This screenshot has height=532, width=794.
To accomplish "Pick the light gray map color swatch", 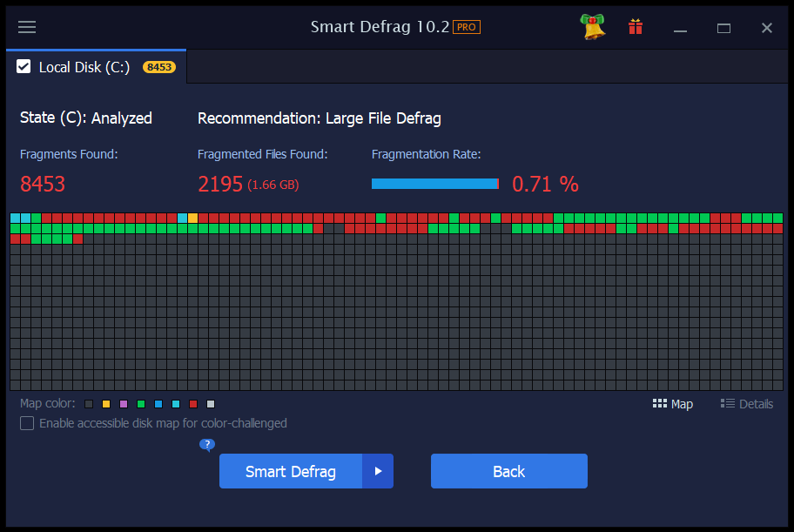I will coord(211,404).
